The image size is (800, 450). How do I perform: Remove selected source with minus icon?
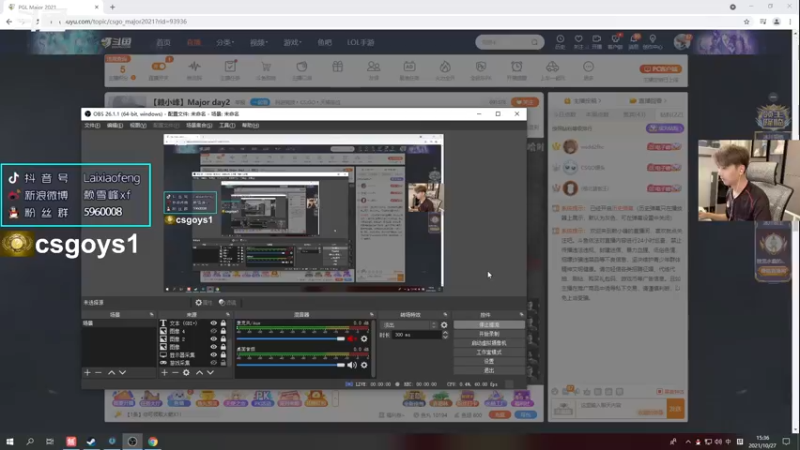[175, 372]
